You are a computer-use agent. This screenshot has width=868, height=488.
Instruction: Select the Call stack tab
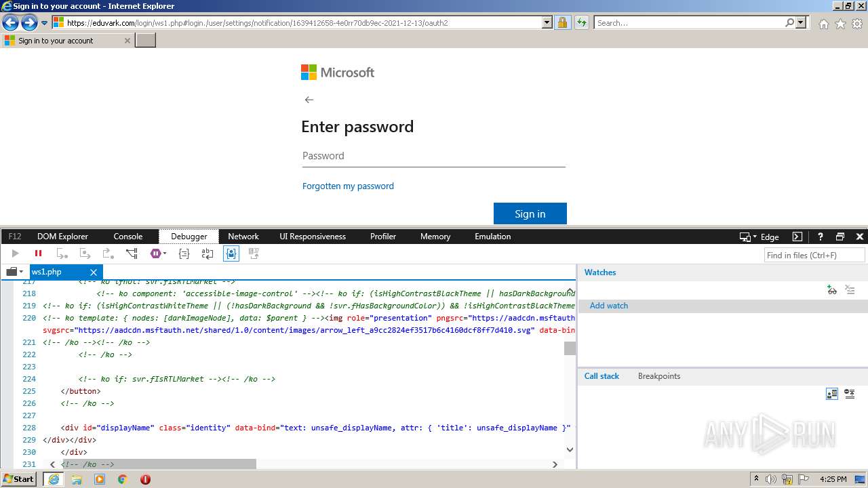pos(601,376)
